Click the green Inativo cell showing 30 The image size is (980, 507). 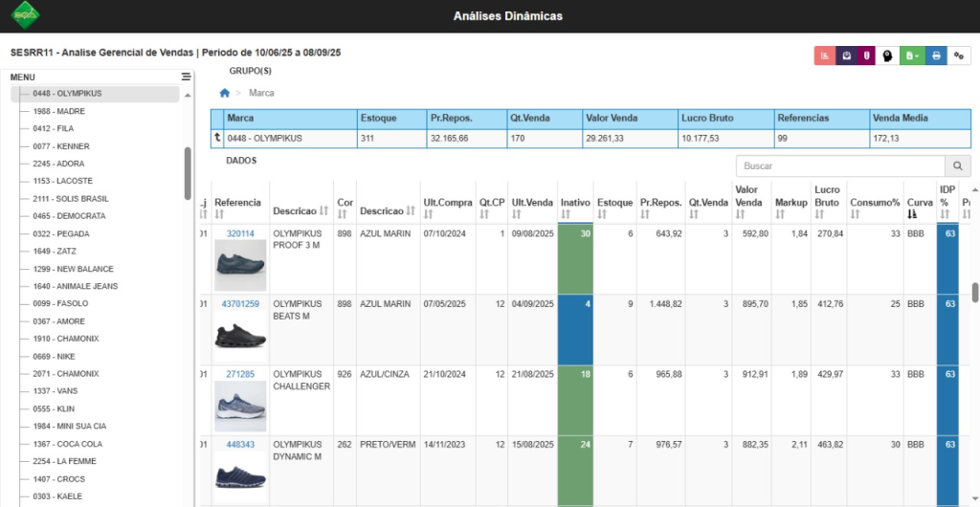point(575,259)
